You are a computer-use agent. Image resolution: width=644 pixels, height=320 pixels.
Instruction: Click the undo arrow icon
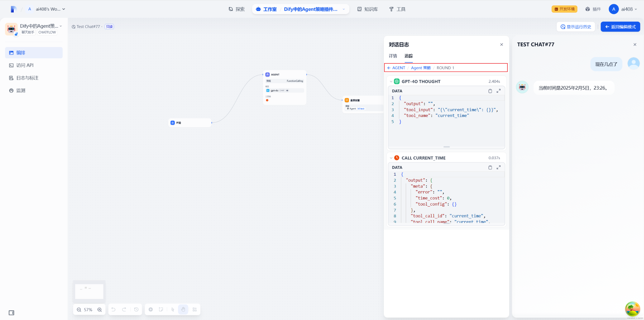tap(113, 309)
